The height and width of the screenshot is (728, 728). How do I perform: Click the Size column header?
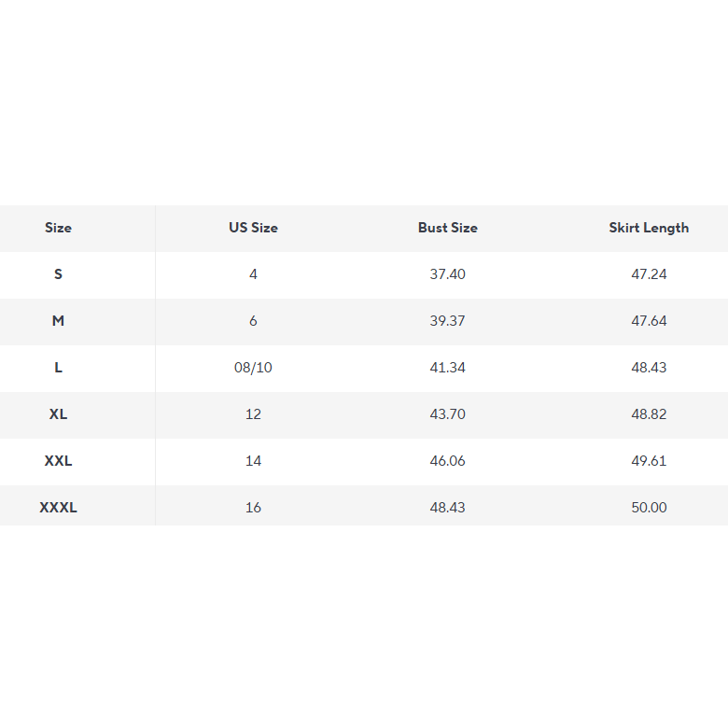58,228
